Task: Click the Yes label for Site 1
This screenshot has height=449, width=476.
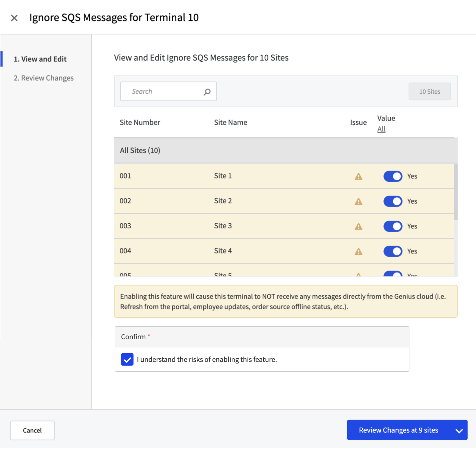Action: pos(412,176)
